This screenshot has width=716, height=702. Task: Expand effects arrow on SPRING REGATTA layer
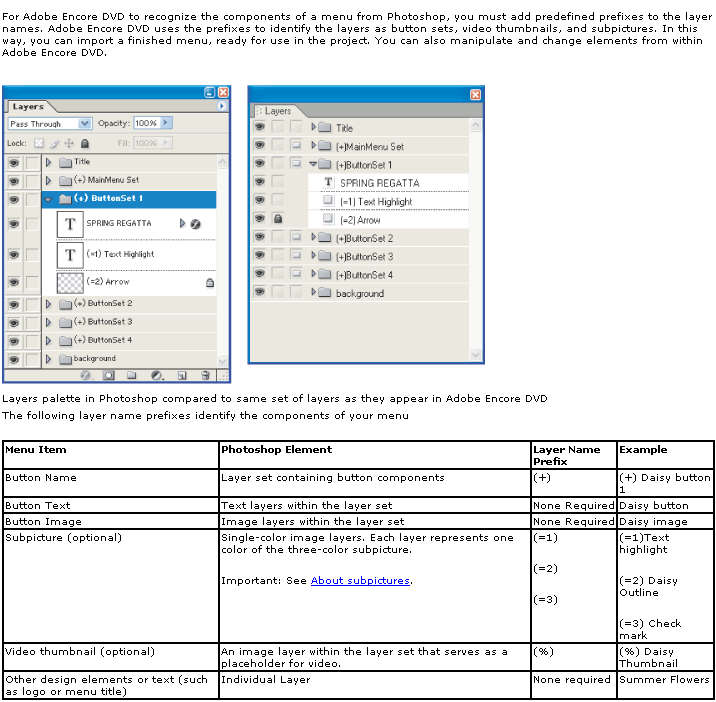[x=182, y=223]
